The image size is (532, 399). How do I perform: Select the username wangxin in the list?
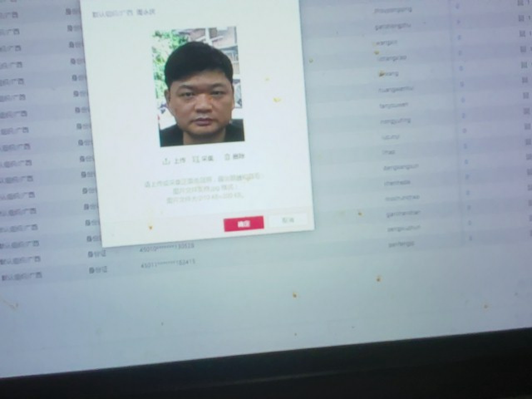tap(386, 42)
